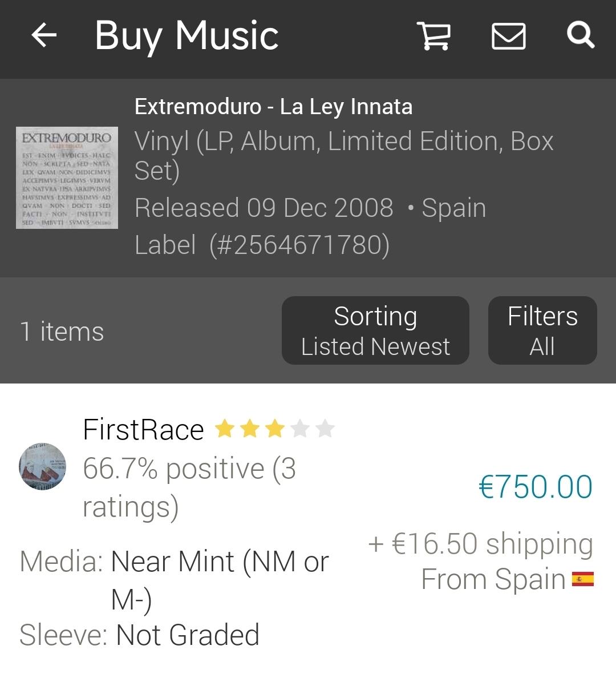The width and height of the screenshot is (616, 678).
Task: Tap the back arrow icon
Action: click(44, 35)
